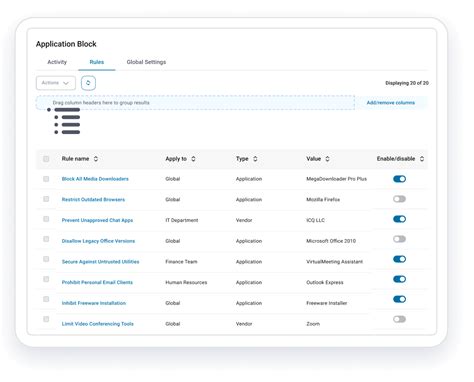
Task: Open the Global Settings tab
Action: (x=146, y=62)
